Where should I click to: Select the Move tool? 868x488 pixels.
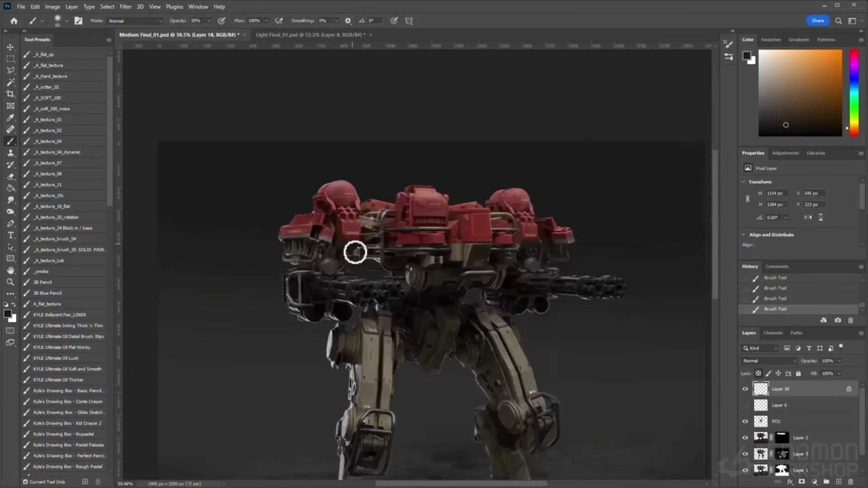10,47
